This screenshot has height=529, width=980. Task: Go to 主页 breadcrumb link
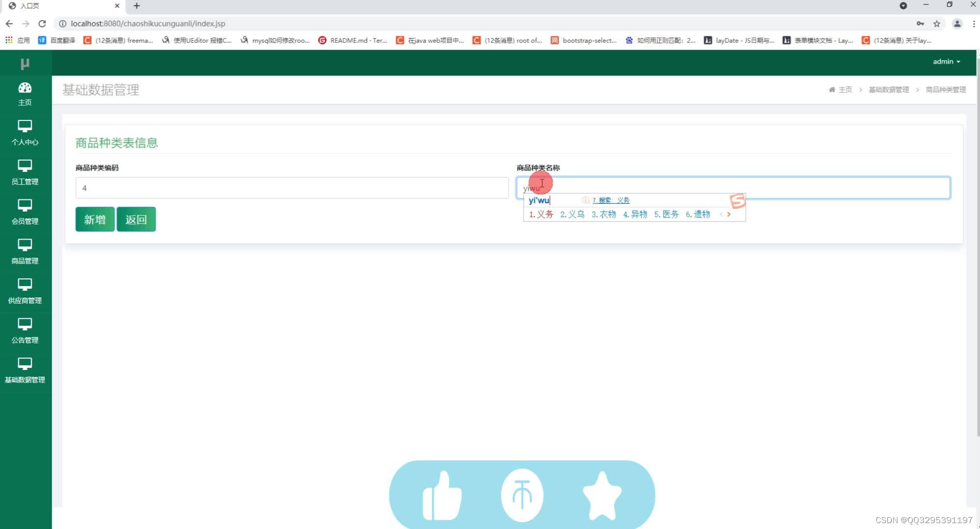click(x=841, y=90)
